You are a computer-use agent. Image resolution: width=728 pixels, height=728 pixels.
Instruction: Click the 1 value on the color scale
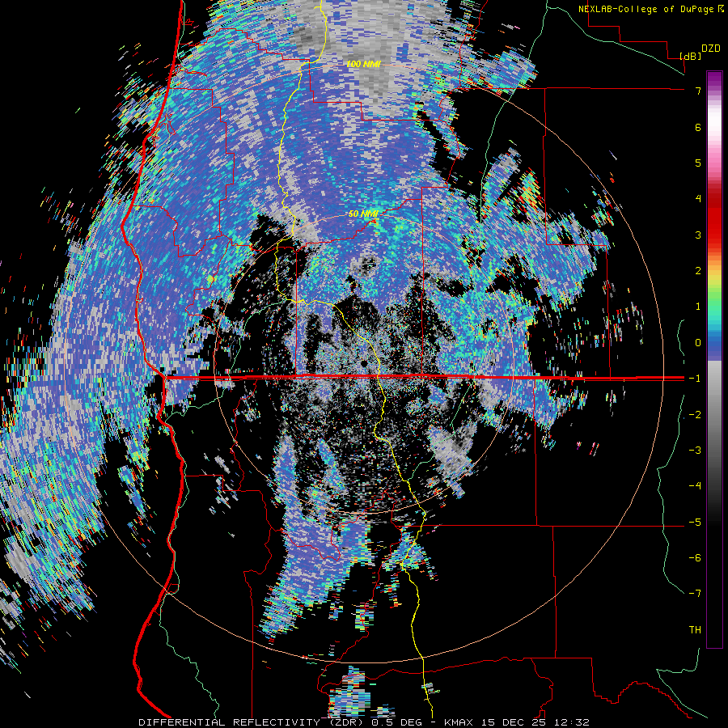click(698, 307)
